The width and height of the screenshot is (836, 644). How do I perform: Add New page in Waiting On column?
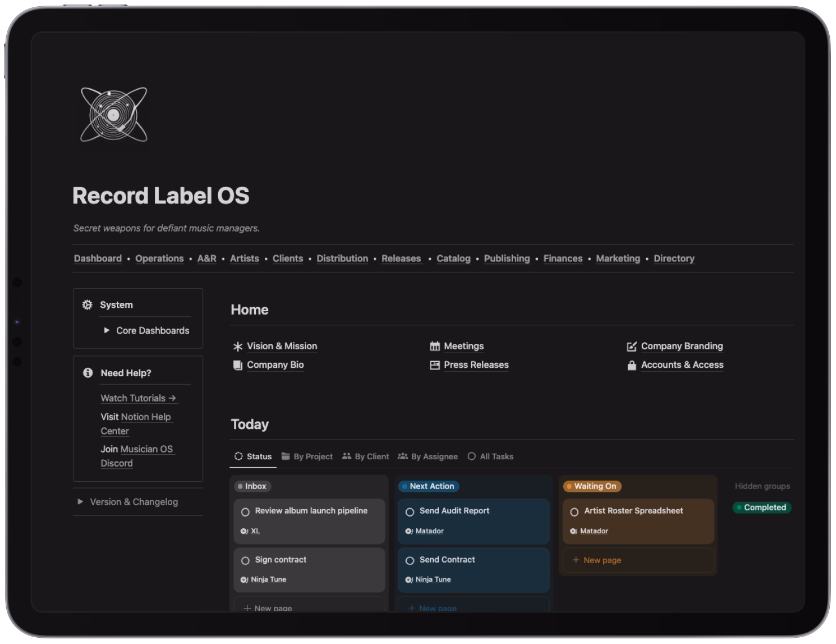point(638,560)
